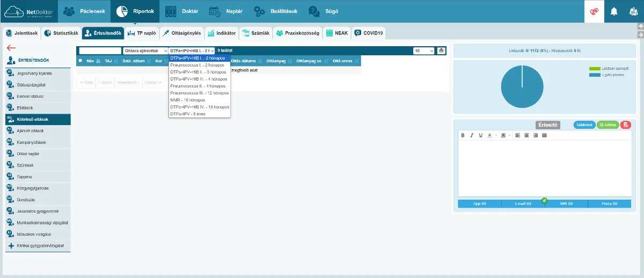Switch to the Praxisközösség tab

[x=297, y=33]
